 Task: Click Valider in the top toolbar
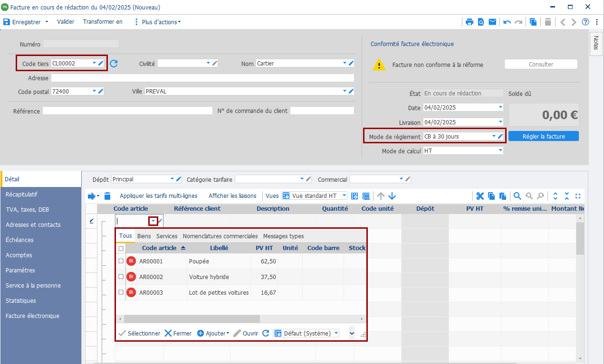66,22
